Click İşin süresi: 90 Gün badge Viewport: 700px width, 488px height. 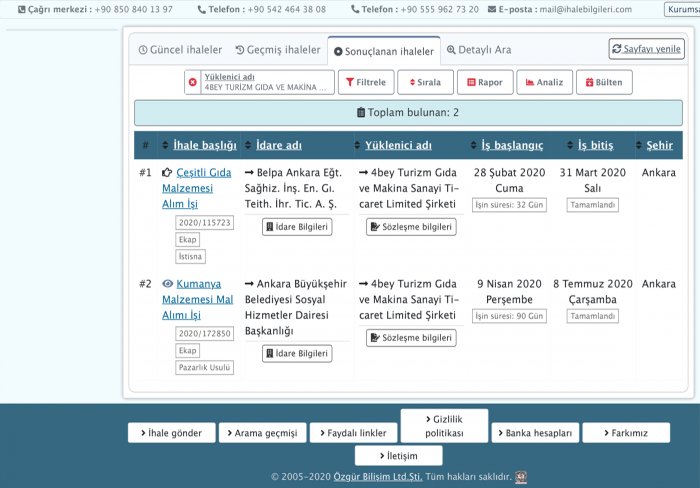(509, 316)
